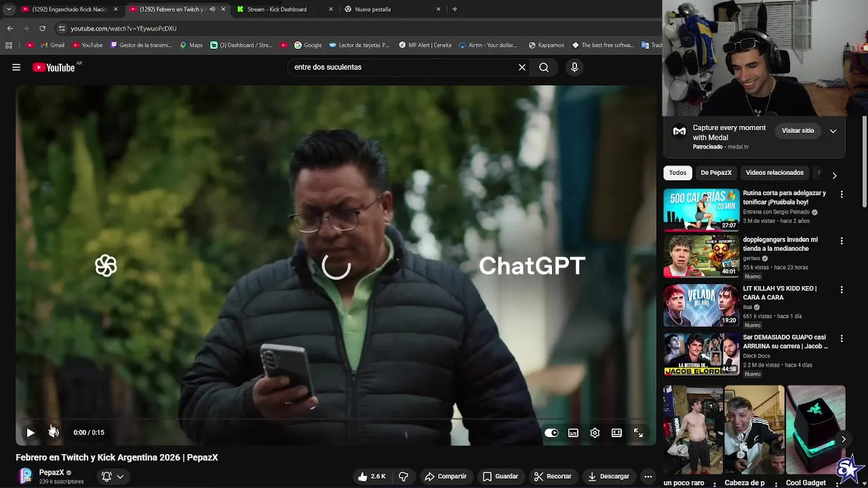This screenshot has height=488, width=868.
Task: View site information icon in address bar
Action: 62,28
